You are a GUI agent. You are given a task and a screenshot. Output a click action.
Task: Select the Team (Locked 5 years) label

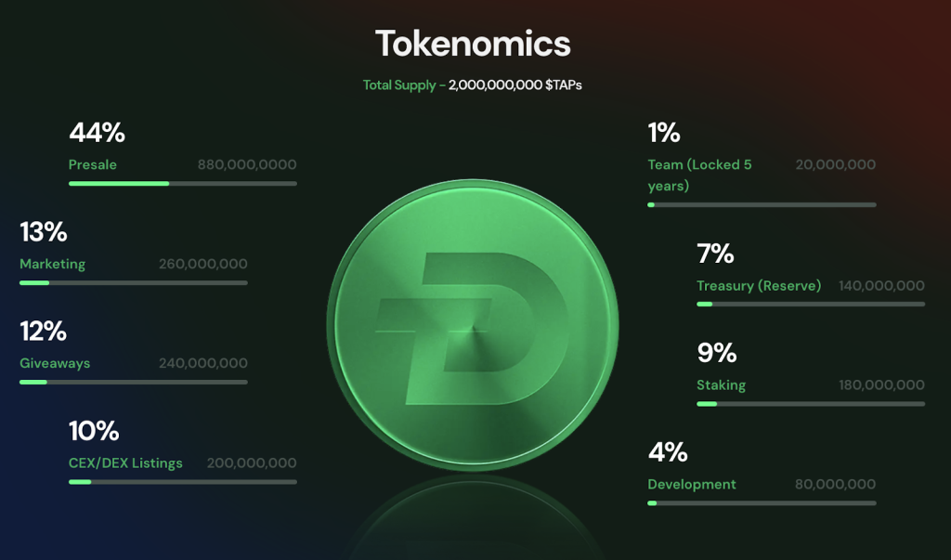[x=699, y=175]
